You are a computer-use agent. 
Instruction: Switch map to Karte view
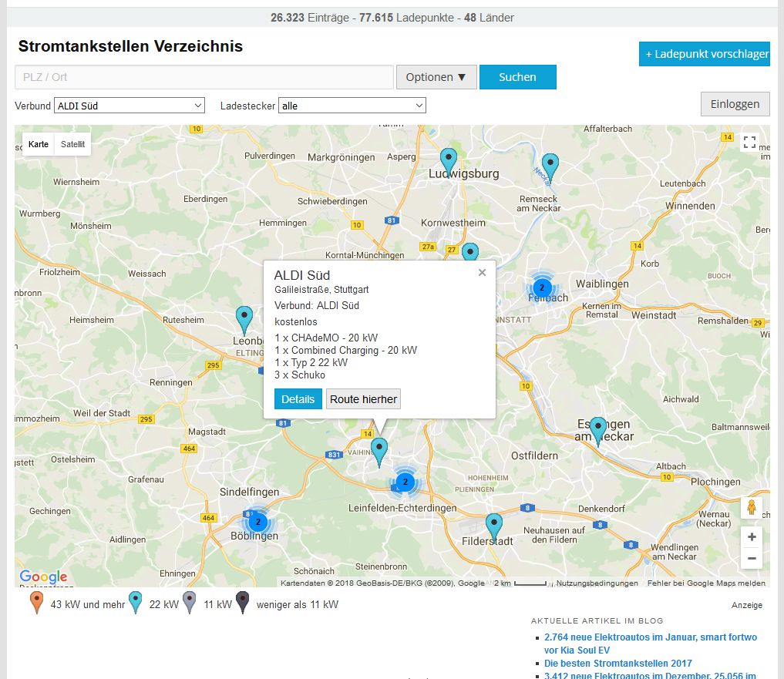click(x=39, y=144)
